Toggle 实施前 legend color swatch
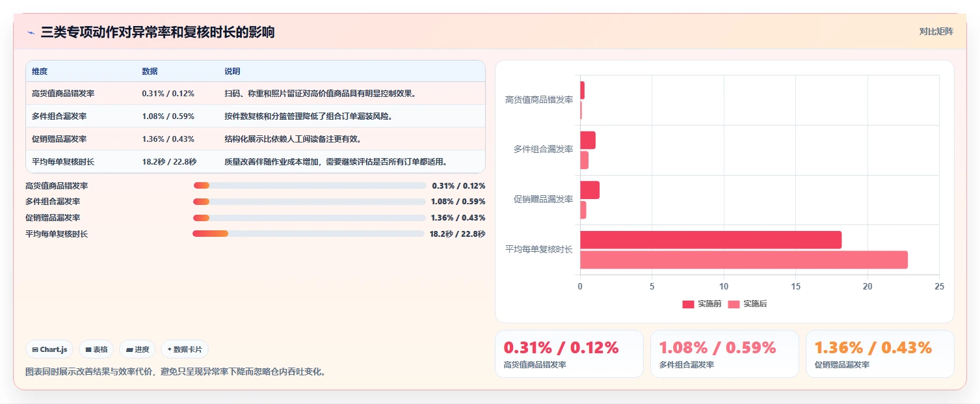The image size is (980, 404). 688,304
